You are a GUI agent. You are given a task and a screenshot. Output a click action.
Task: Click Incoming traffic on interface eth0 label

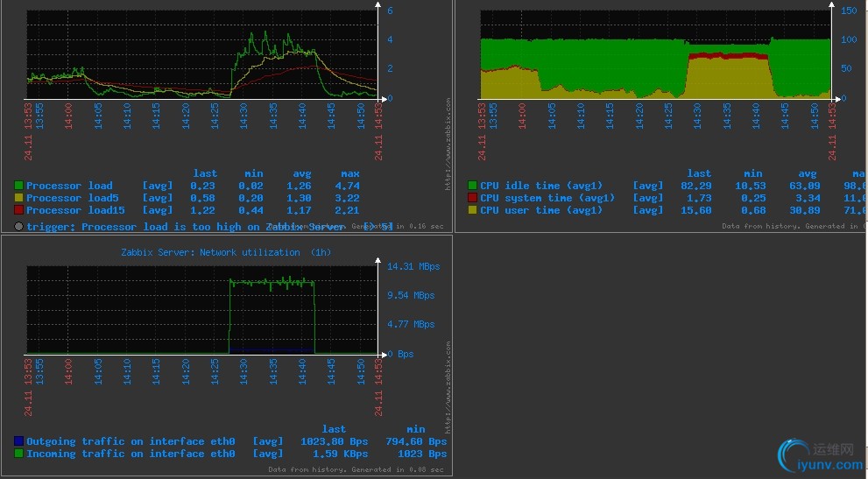pyautogui.click(x=131, y=454)
